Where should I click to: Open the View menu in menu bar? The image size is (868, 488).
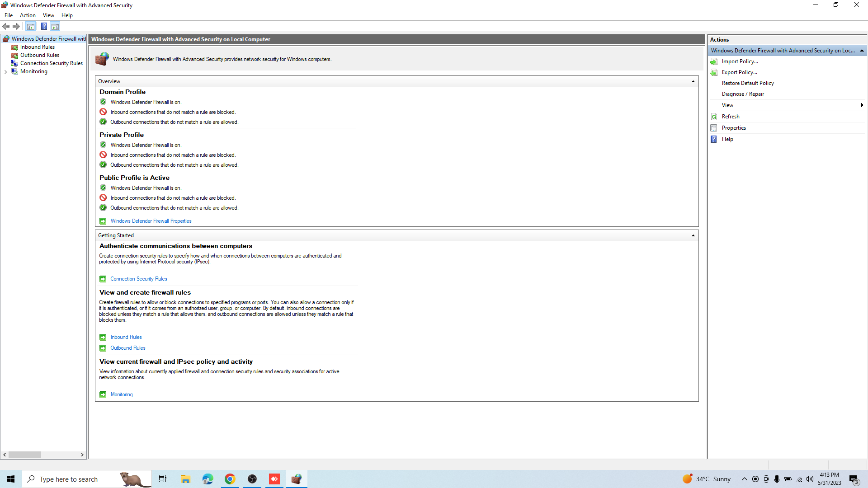pos(48,15)
